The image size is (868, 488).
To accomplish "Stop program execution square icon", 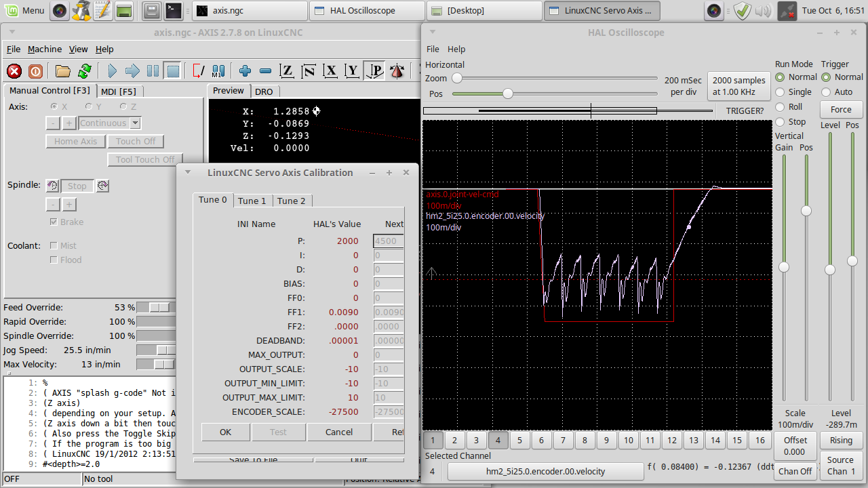I will click(173, 70).
